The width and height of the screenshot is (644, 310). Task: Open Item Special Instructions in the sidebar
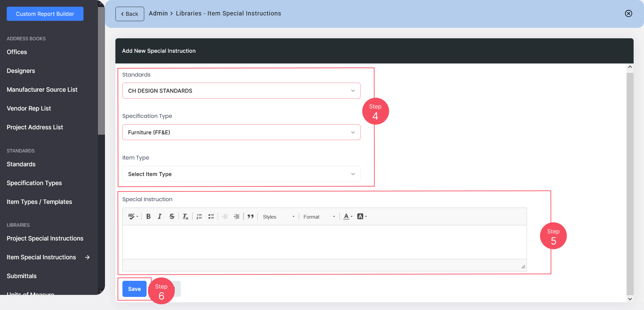(x=41, y=257)
